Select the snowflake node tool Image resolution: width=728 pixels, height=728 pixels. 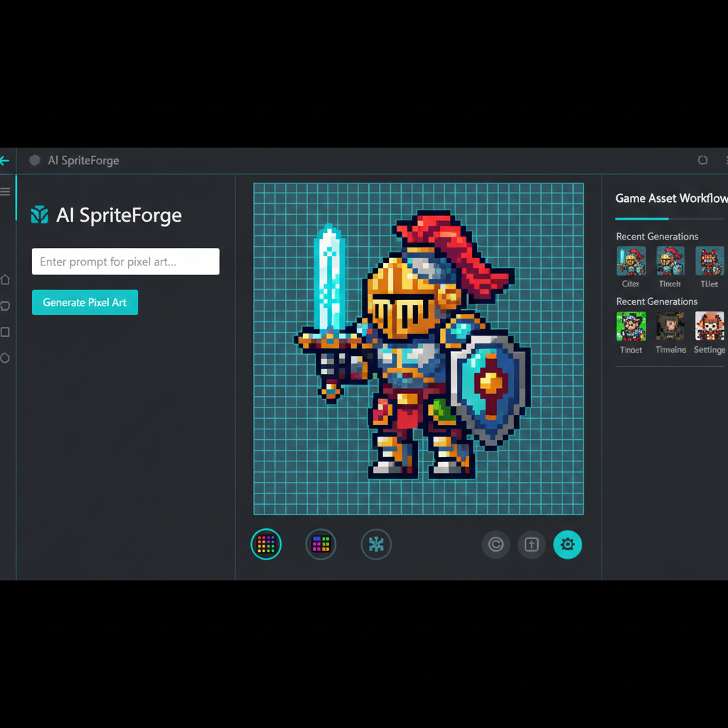coord(375,544)
